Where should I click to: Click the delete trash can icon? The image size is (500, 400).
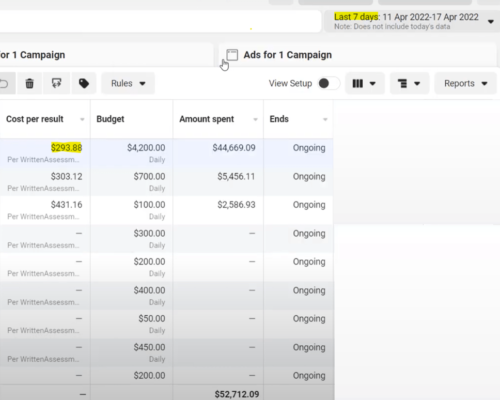click(30, 83)
